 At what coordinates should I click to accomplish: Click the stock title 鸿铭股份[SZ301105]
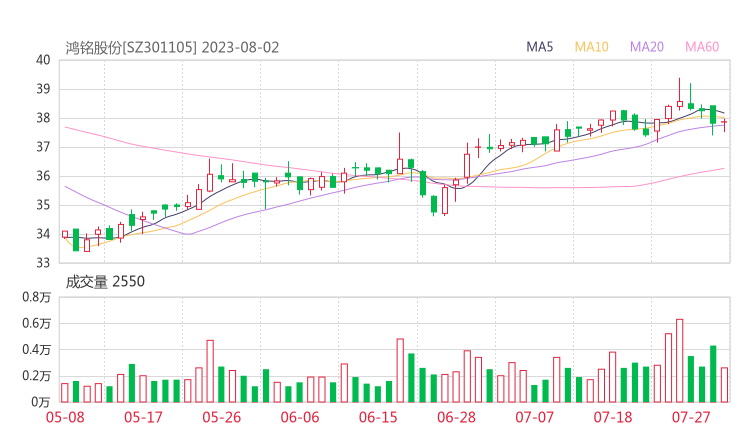[x=132, y=47]
